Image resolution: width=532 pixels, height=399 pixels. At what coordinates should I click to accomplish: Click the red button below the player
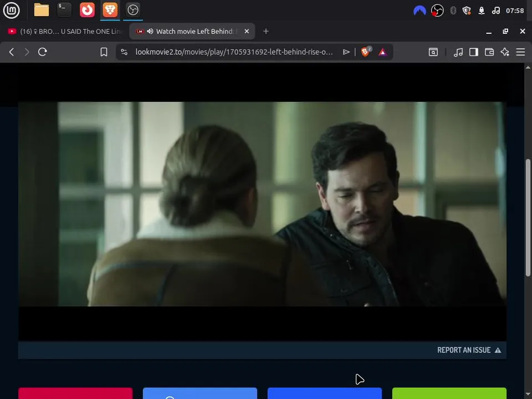75,393
